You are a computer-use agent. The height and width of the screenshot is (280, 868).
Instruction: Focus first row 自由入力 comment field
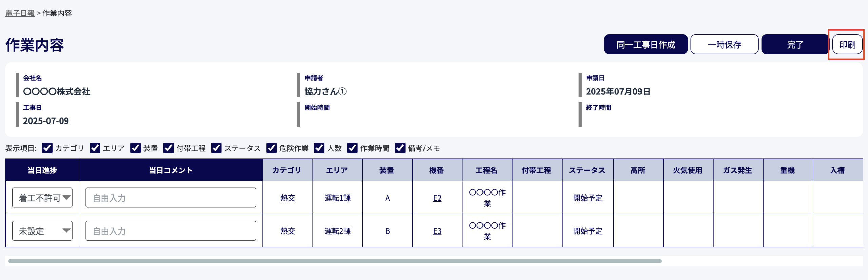[171, 198]
